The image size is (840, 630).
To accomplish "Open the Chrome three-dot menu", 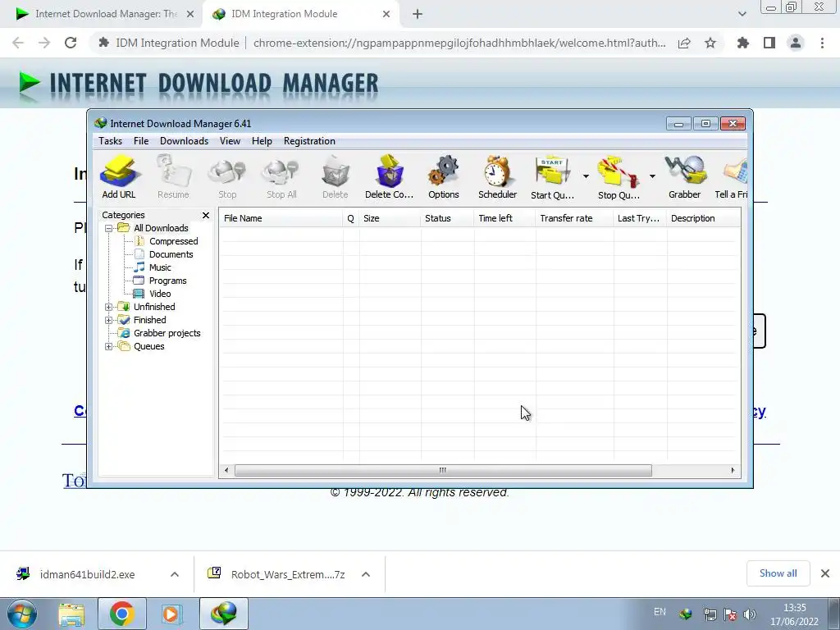I will pyautogui.click(x=822, y=43).
